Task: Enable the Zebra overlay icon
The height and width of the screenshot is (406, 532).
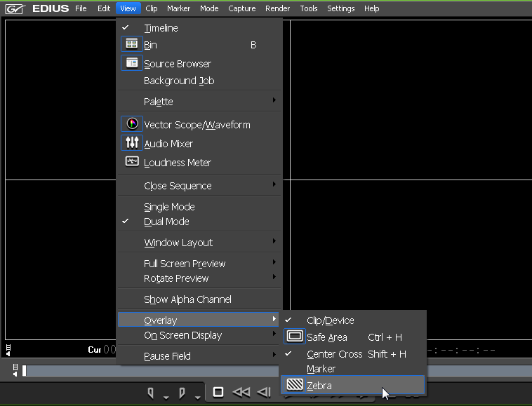Action: pyautogui.click(x=295, y=385)
